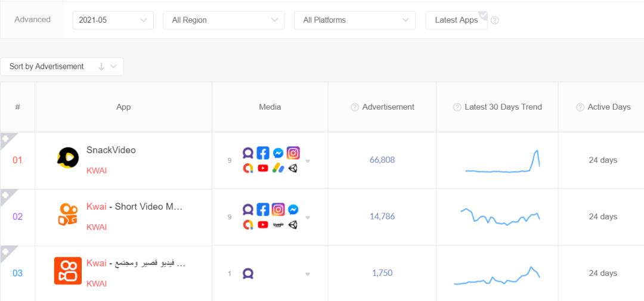Open the 2021-05 date dropdown
This screenshot has height=301, width=644.
[x=113, y=20]
